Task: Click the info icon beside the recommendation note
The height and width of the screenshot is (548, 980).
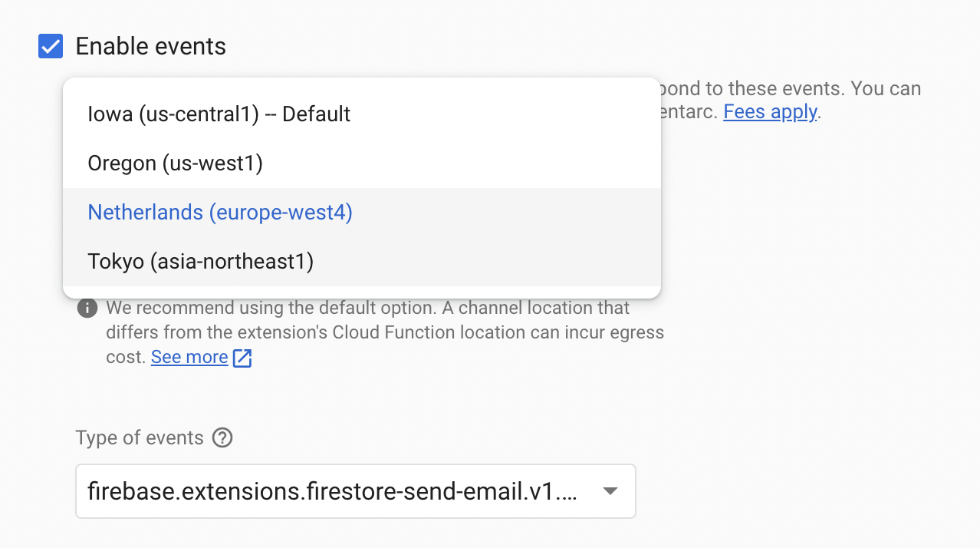Action: coord(87,308)
